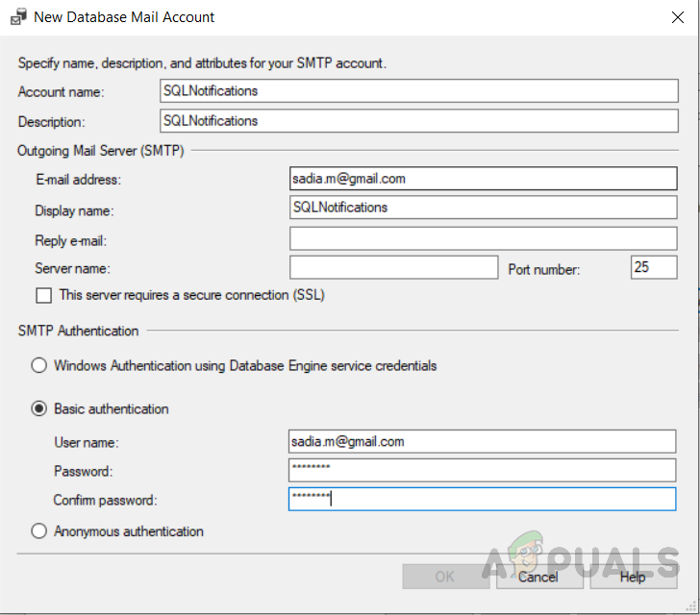The image size is (700, 615).
Task: Click the dialog title bar text
Action: coord(125,17)
